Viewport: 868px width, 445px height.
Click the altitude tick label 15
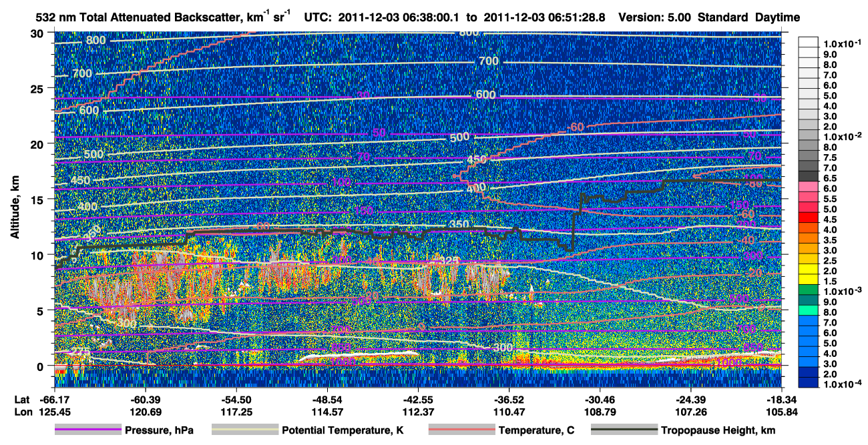tap(37, 199)
